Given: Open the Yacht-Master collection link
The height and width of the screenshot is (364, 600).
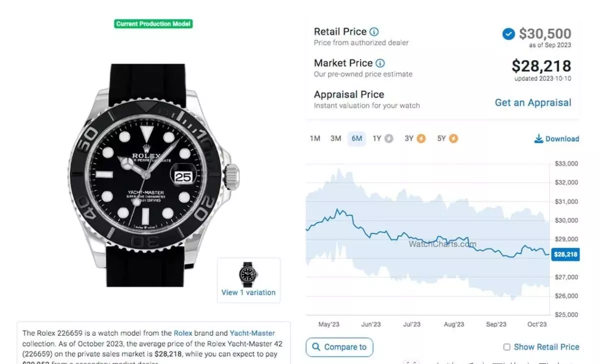Looking at the screenshot, I should pos(252,333).
